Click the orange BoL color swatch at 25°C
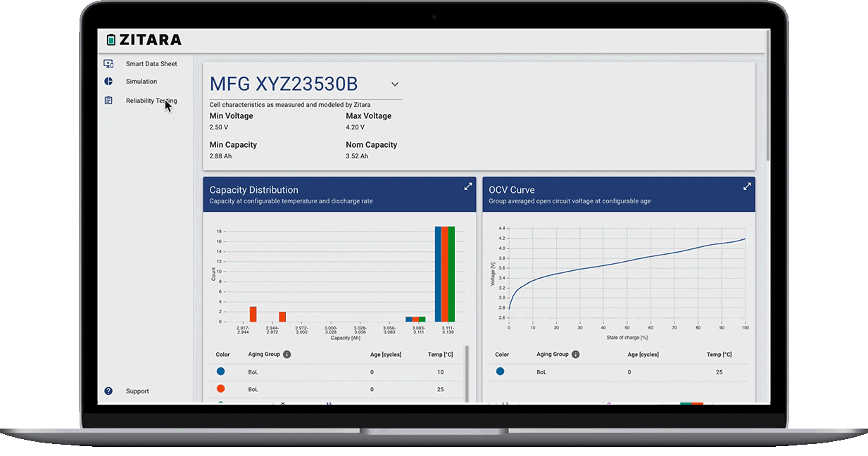This screenshot has width=868, height=456. click(220, 389)
